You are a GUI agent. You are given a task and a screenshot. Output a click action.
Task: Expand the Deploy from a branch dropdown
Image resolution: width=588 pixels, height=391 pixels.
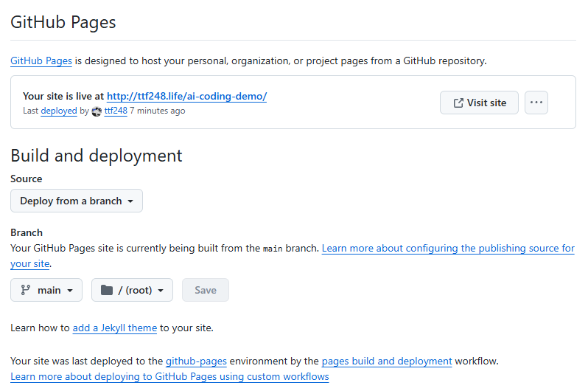coord(77,201)
